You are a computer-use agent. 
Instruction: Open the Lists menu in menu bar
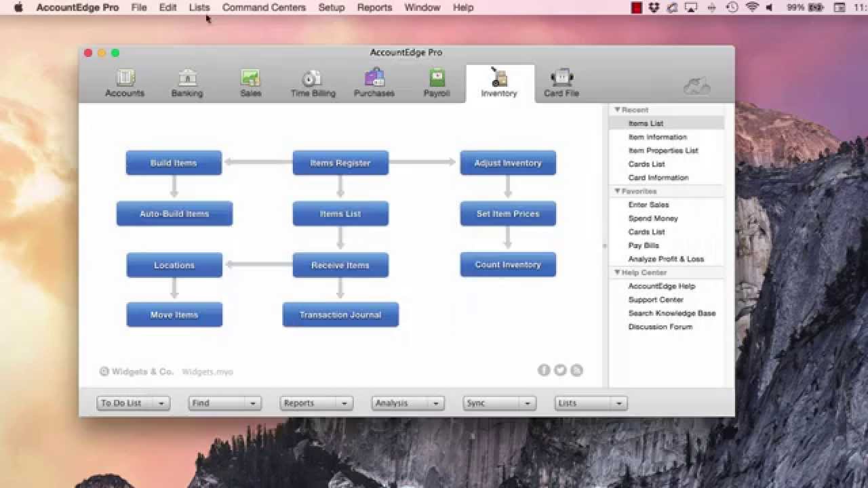(199, 7)
